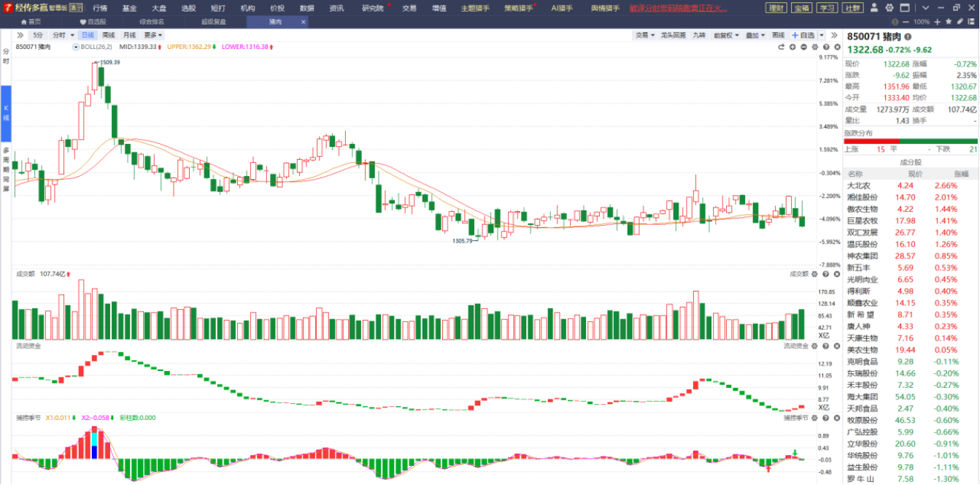This screenshot has height=485, width=980.
Task: Open help for 捕捞季节 indicator
Action: point(826,418)
